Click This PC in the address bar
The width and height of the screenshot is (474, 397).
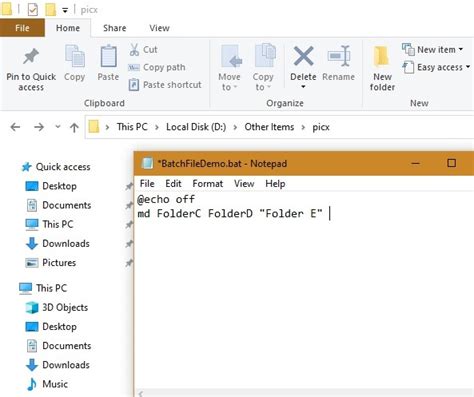click(x=132, y=127)
